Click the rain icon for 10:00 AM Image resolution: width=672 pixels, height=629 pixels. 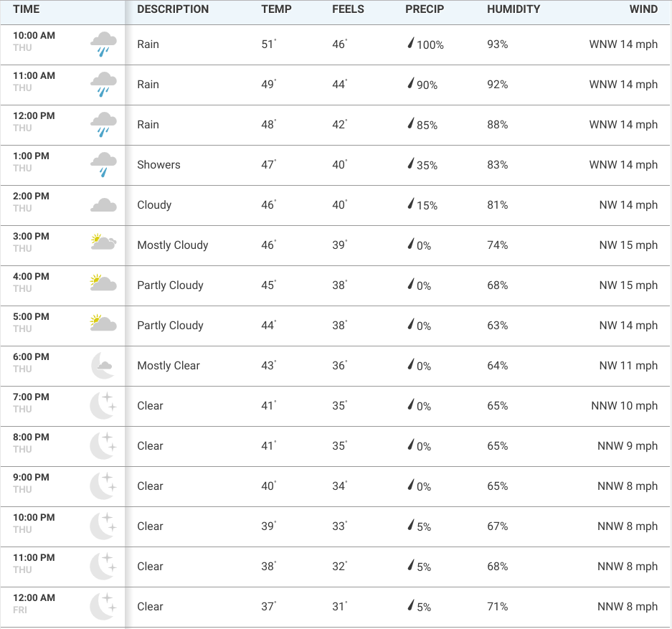coord(104,44)
